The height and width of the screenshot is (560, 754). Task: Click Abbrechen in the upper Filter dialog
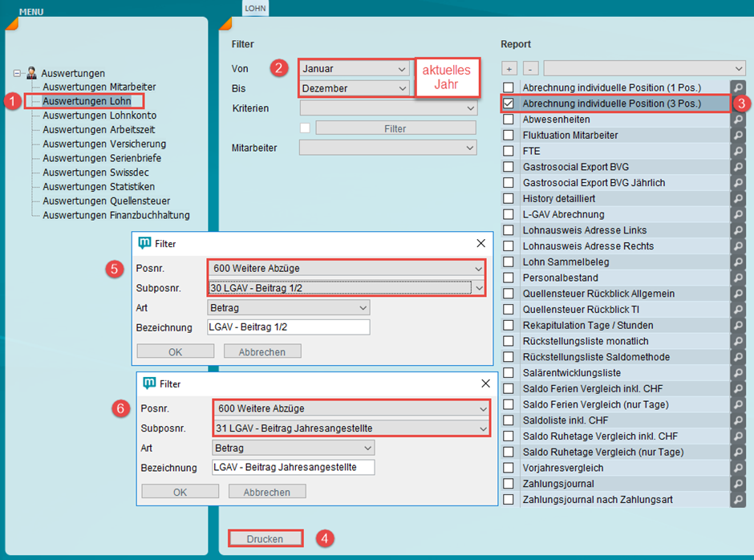(262, 351)
